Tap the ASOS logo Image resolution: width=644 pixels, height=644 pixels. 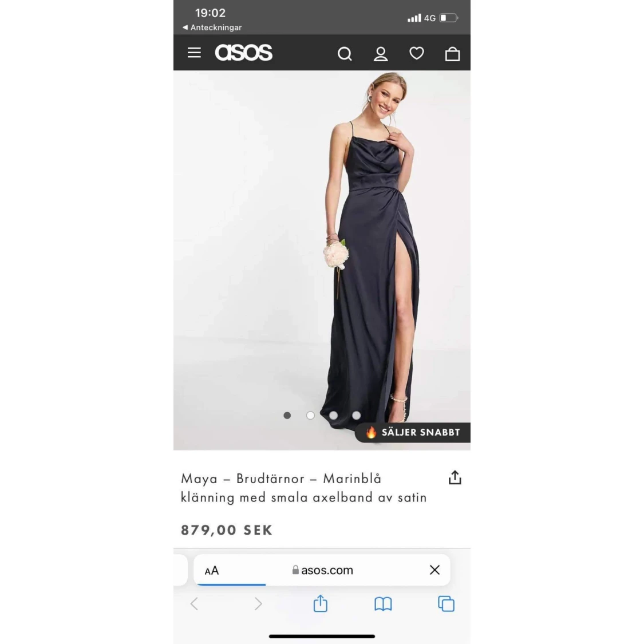point(243,53)
